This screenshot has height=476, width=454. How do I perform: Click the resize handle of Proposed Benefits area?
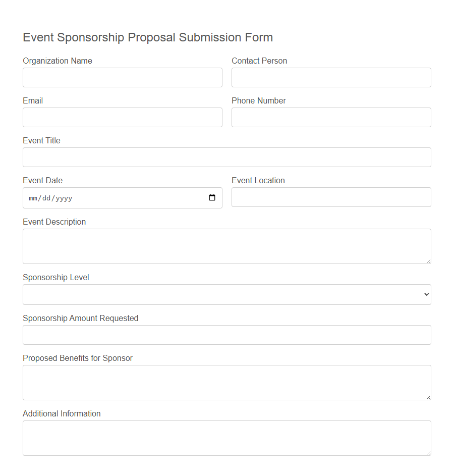coord(429,398)
